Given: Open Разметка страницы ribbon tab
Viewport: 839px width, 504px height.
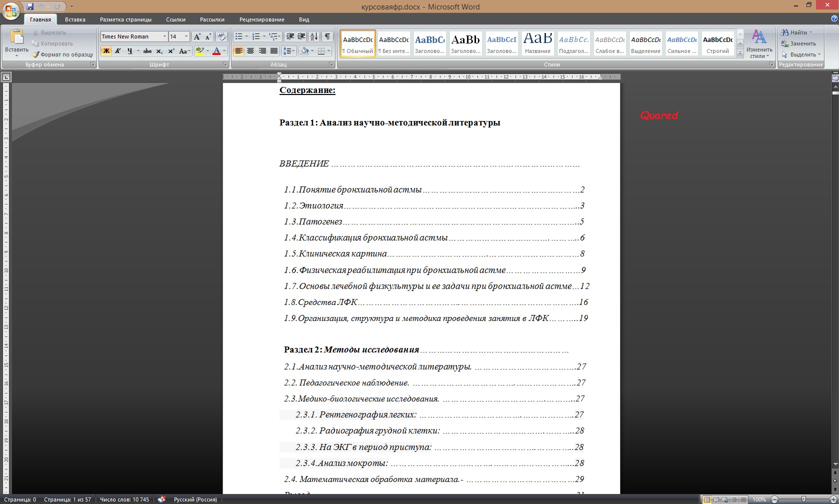Looking at the screenshot, I should 125,19.
